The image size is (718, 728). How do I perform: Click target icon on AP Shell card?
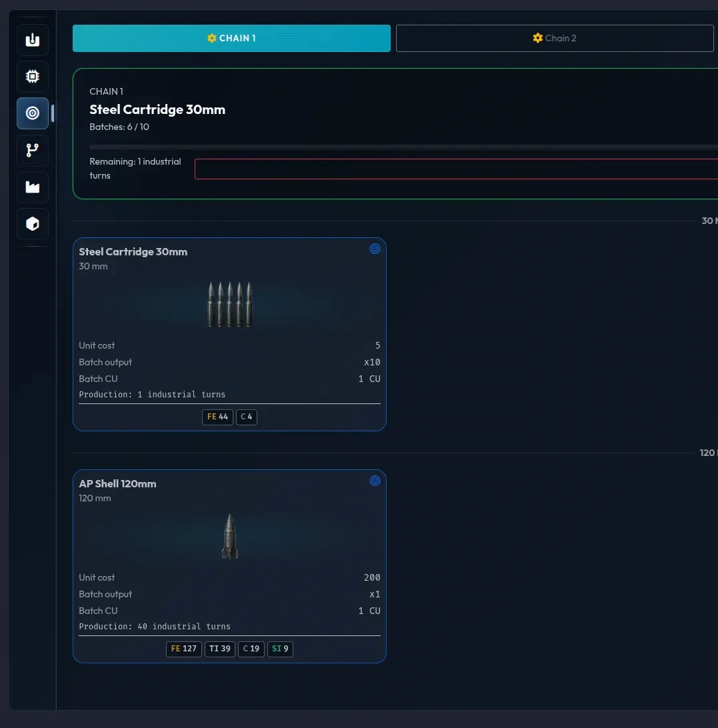375,481
